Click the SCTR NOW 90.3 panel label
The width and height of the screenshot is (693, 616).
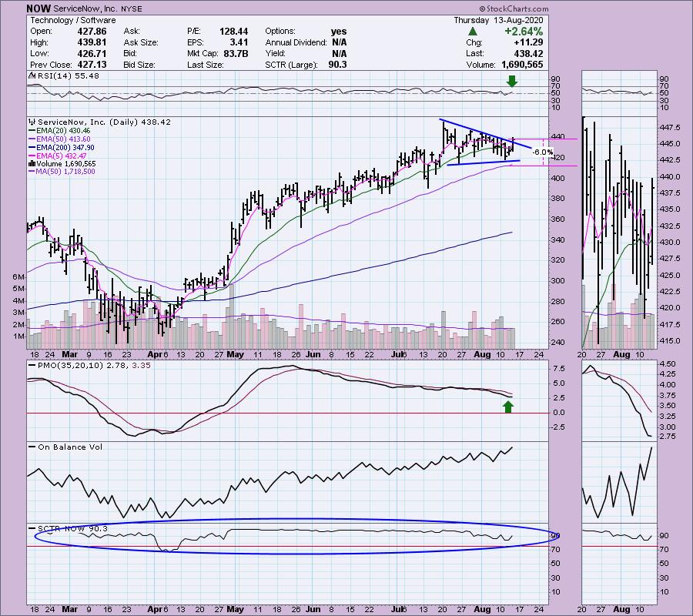tap(72, 528)
